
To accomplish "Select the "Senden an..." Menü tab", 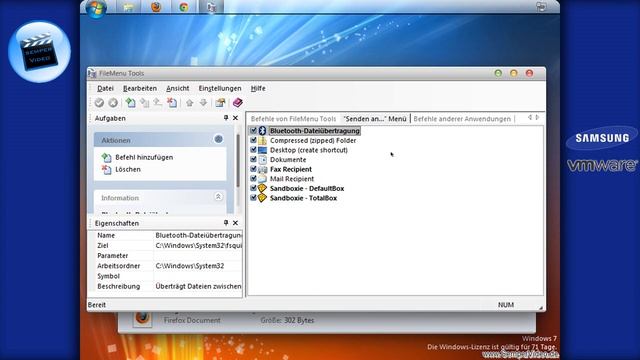I will click(x=375, y=119).
